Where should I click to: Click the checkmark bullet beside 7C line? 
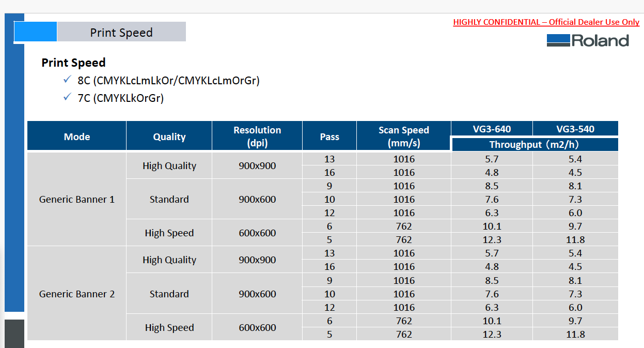(x=67, y=97)
